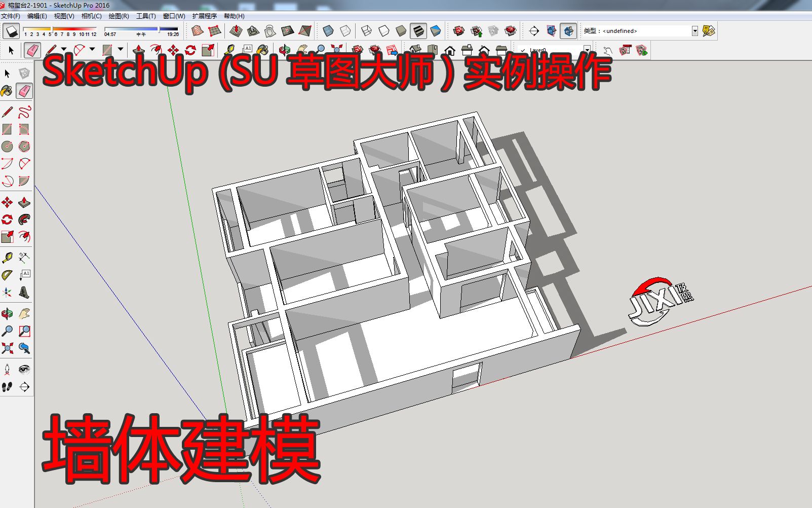The width and height of the screenshot is (812, 508).
Task: Expand the rectangle tool dropdown arrow
Action: point(121,49)
